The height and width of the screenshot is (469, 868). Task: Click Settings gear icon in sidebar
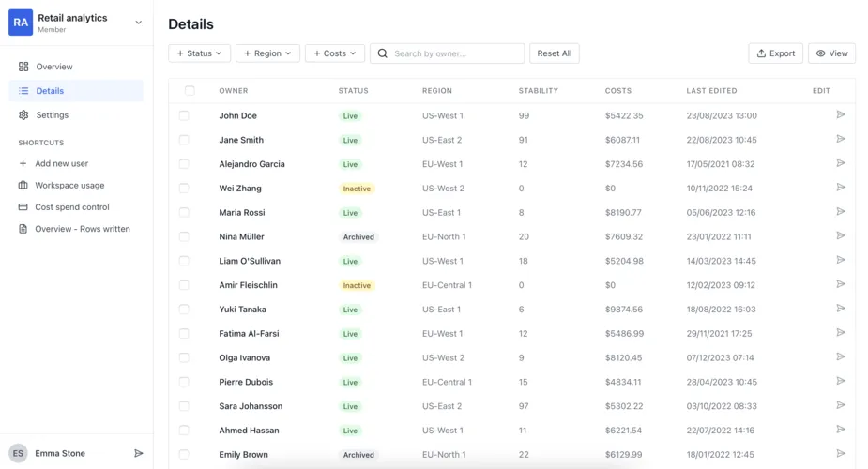coord(23,115)
